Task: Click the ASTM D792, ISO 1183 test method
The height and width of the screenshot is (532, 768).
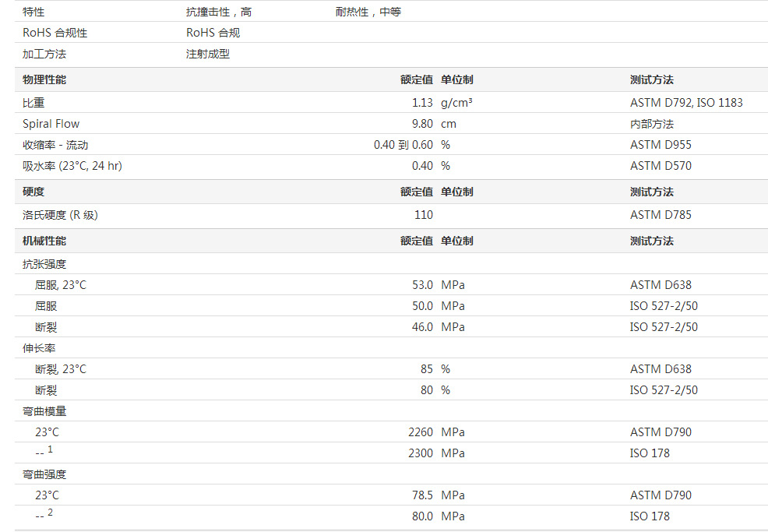Action: pos(686,103)
